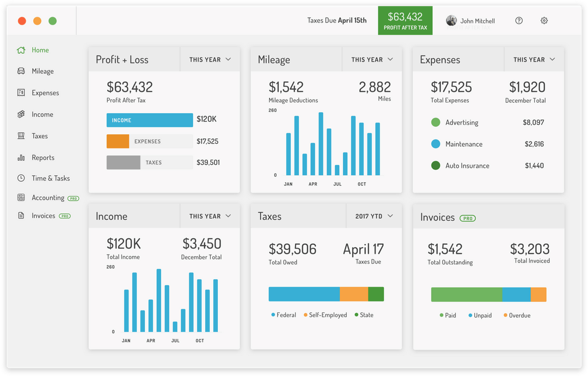Change the 2017 YTD filter on the Taxes card
The image size is (588, 376).
tap(374, 216)
